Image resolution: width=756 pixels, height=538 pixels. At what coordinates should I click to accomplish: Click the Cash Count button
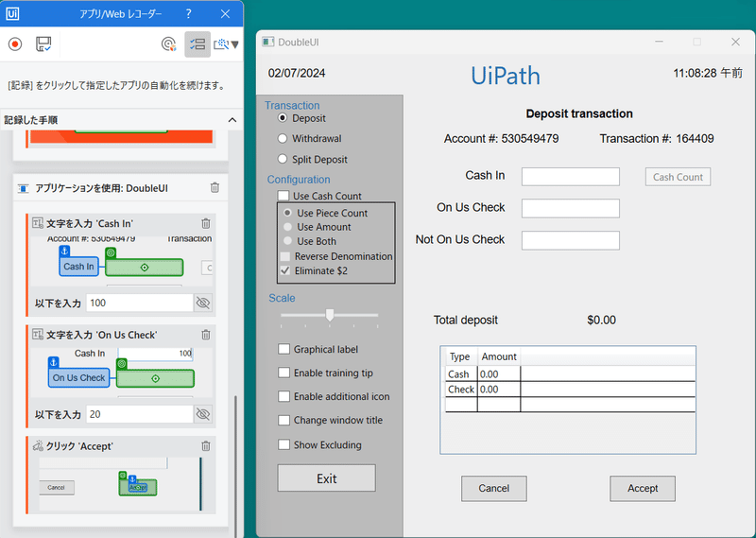pyautogui.click(x=678, y=177)
